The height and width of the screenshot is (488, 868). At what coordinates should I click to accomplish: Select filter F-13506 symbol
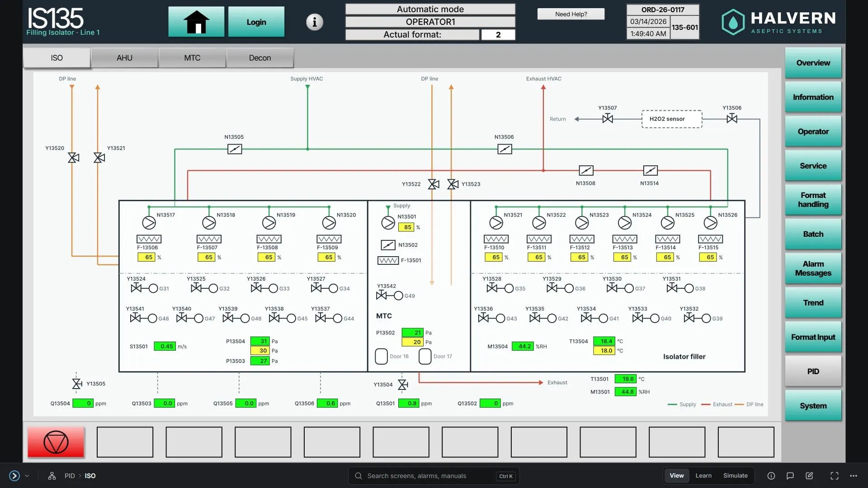[149, 239]
